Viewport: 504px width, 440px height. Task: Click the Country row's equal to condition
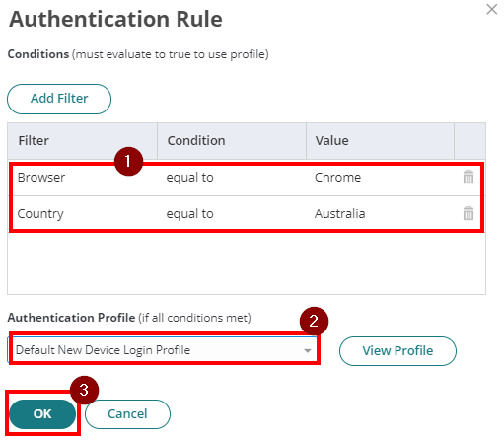190,214
